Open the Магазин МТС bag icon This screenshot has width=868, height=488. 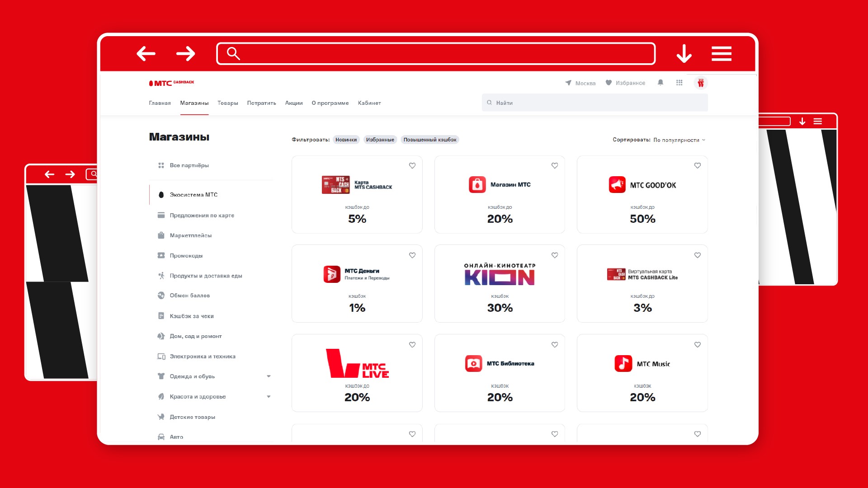tap(477, 185)
